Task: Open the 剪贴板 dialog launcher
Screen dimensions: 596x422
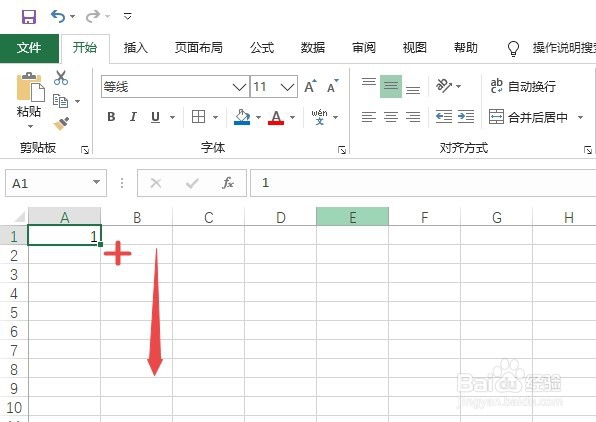Action: click(85, 151)
